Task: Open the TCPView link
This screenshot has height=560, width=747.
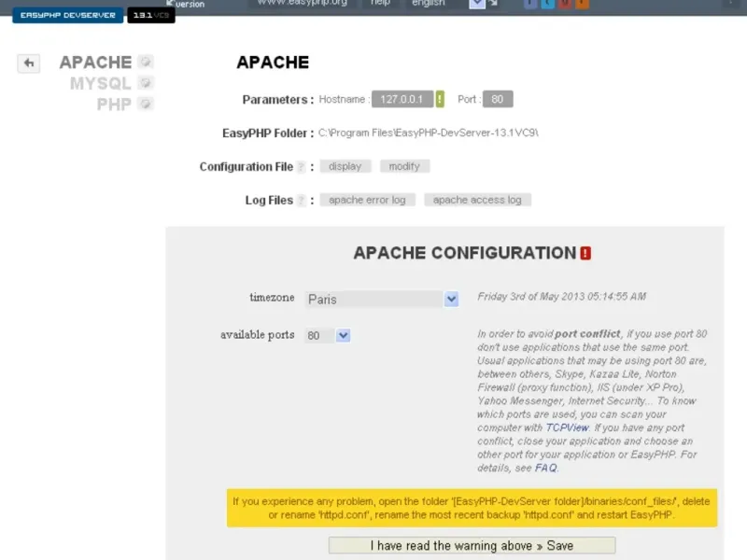Action: pos(567,427)
